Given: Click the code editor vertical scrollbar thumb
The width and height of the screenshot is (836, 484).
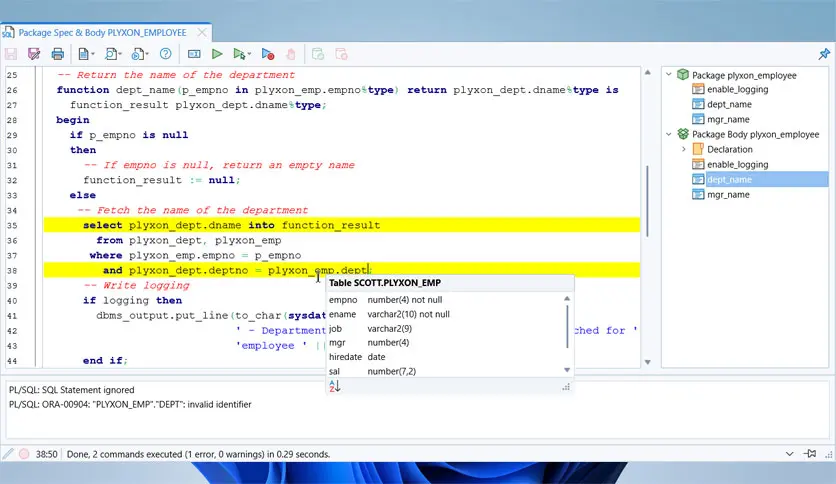Looking at the screenshot, I should point(648,201).
